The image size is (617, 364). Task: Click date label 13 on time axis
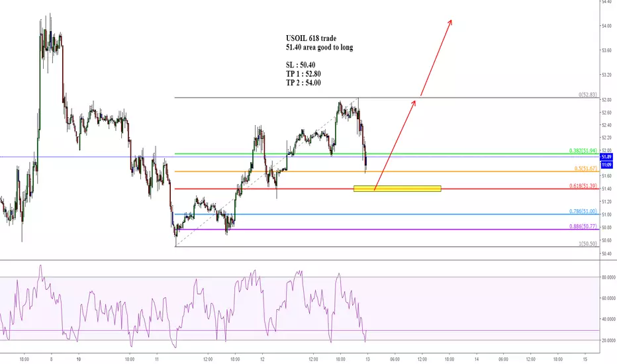pyautogui.click(x=367, y=359)
